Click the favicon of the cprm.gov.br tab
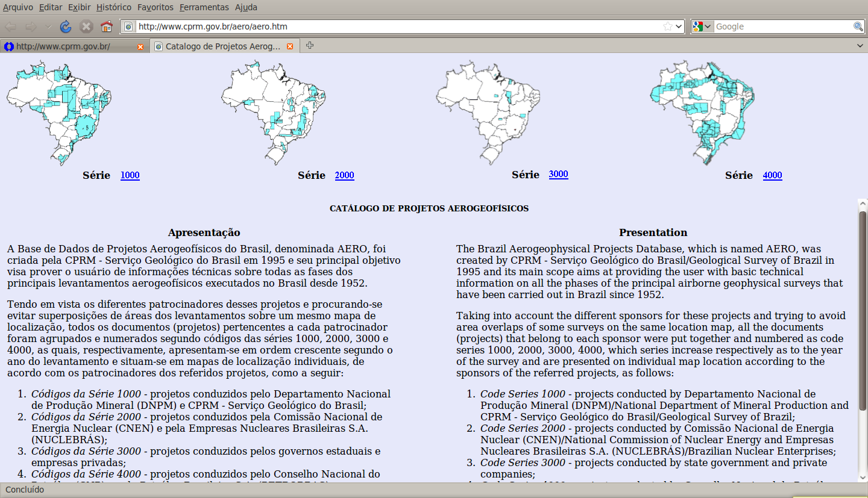Viewport: 868px width, 498px height. coord(9,46)
